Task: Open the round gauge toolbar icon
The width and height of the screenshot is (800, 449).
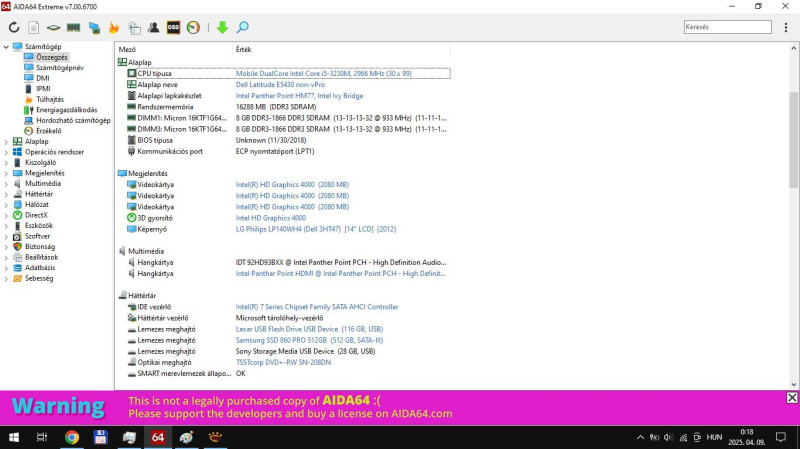Action: tap(193, 28)
